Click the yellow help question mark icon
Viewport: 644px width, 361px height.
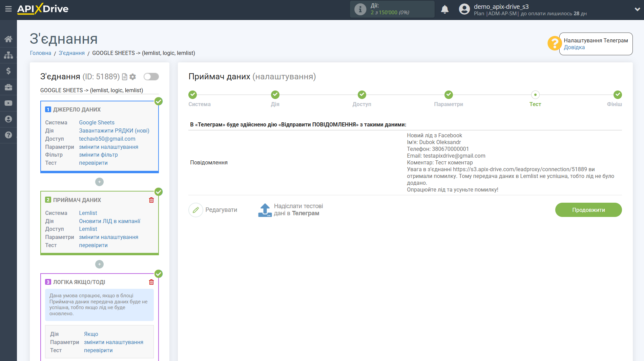(x=555, y=43)
